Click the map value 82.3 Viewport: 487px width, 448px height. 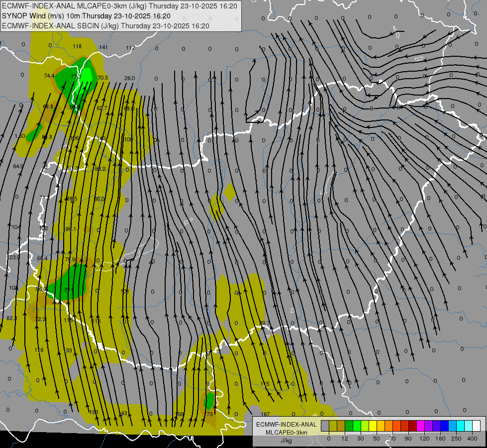(12, 319)
